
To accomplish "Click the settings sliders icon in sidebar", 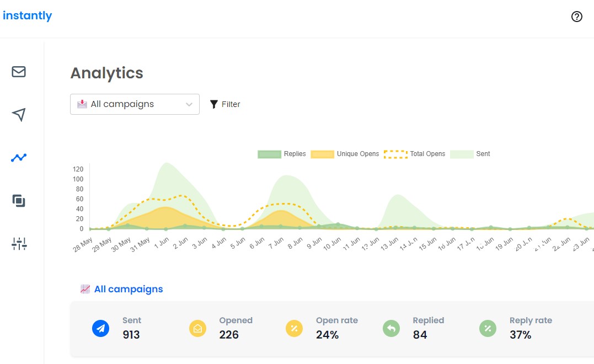I will point(19,243).
